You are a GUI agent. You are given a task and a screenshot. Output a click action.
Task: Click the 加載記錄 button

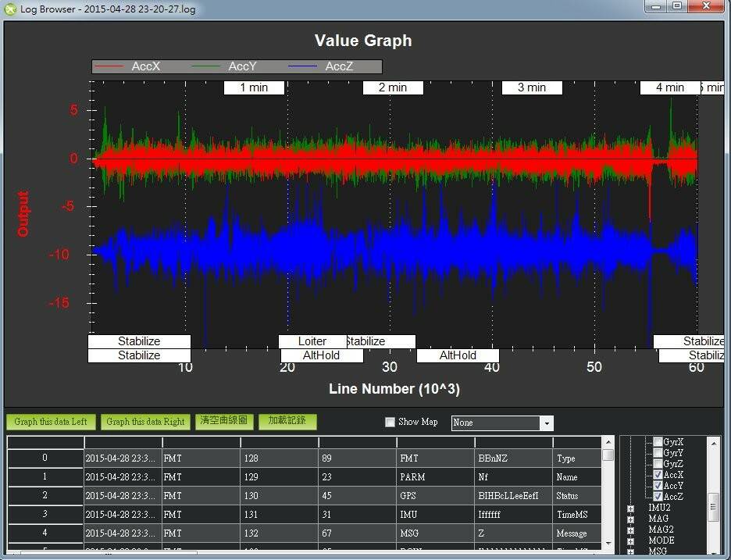(x=287, y=421)
